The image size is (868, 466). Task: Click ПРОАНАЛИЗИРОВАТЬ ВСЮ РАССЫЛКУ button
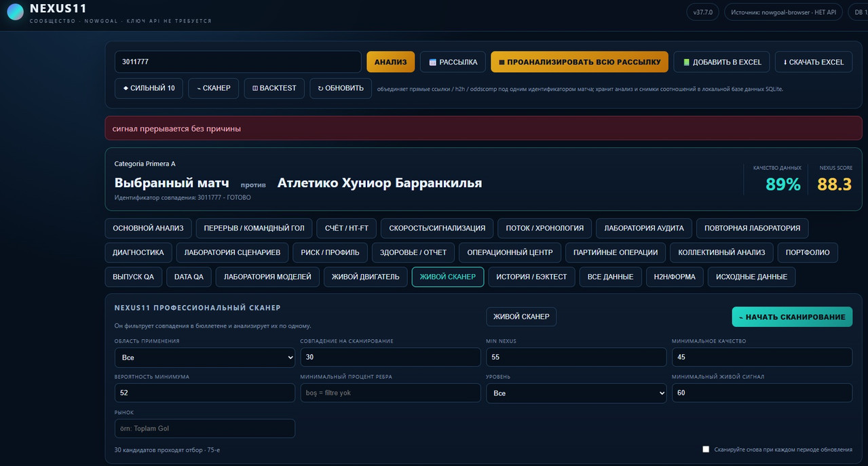[x=580, y=62]
